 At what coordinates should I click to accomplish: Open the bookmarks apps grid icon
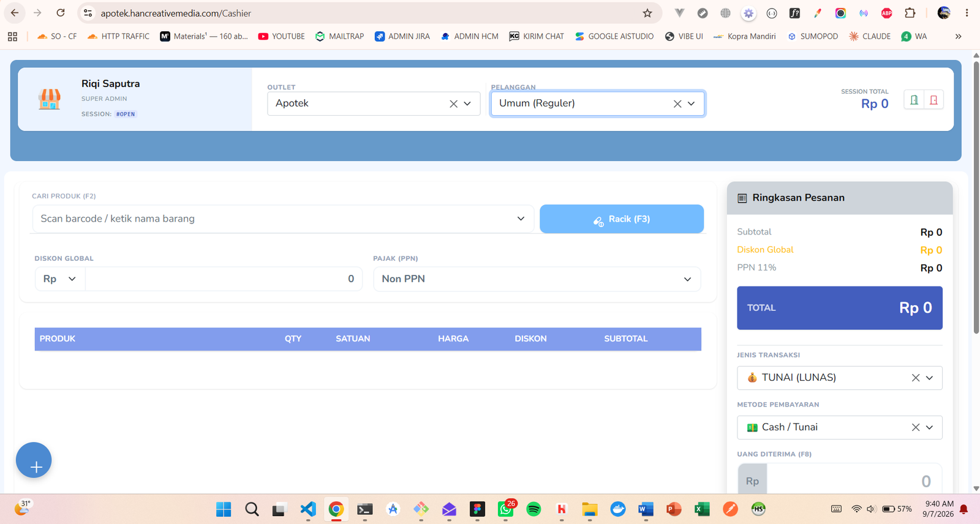point(12,37)
